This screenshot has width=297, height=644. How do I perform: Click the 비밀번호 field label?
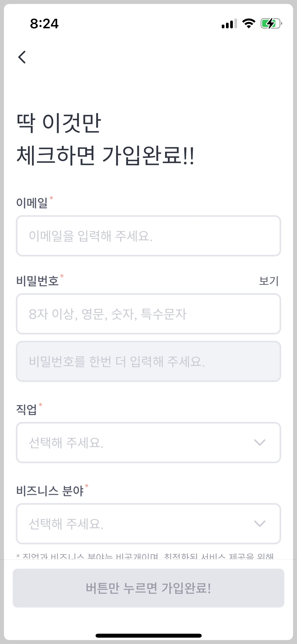(37, 281)
